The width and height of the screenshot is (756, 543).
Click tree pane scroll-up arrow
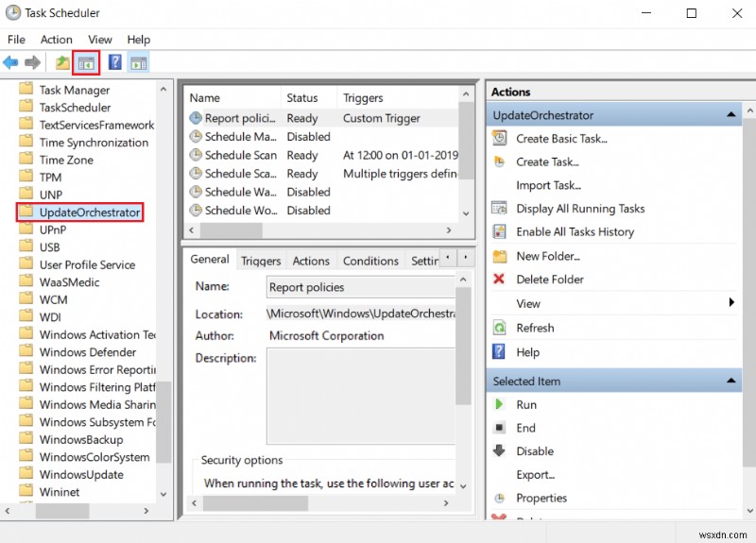point(163,89)
